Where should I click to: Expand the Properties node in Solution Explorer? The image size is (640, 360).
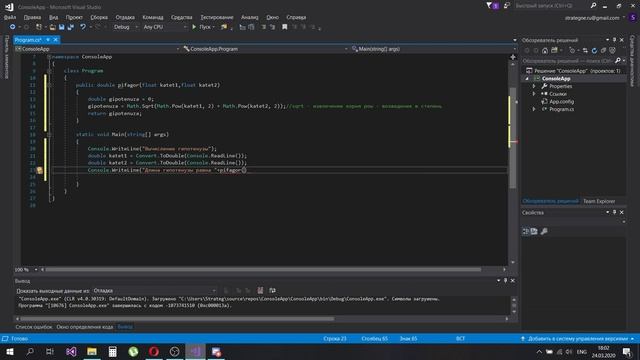click(534, 86)
